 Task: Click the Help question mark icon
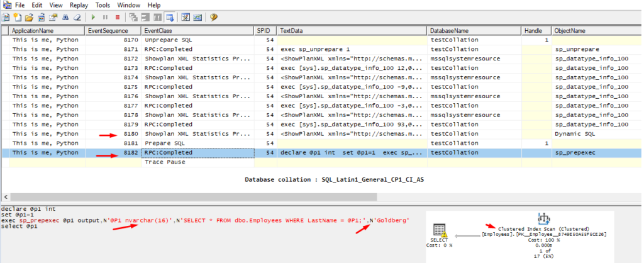point(214,17)
